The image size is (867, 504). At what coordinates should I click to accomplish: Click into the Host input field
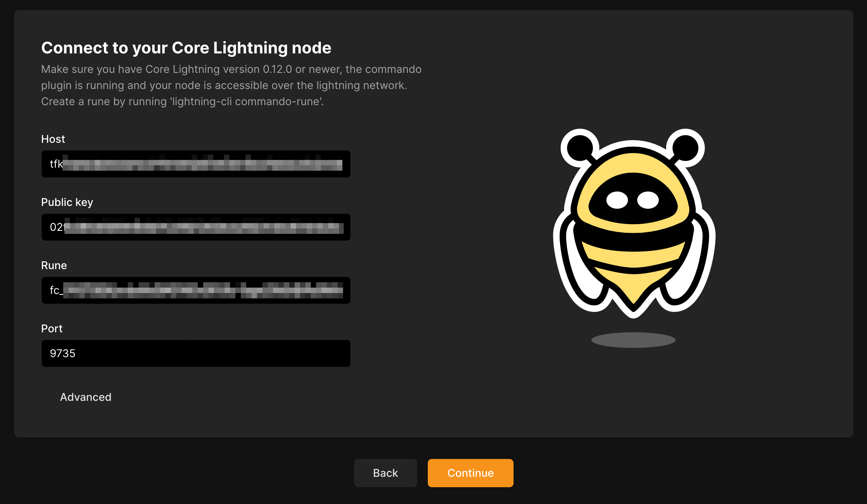pyautogui.click(x=195, y=164)
